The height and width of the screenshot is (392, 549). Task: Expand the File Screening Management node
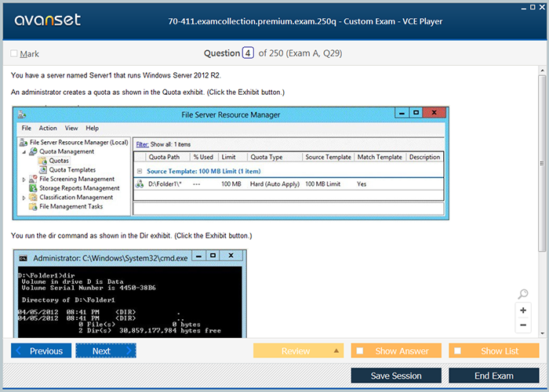tap(24, 180)
